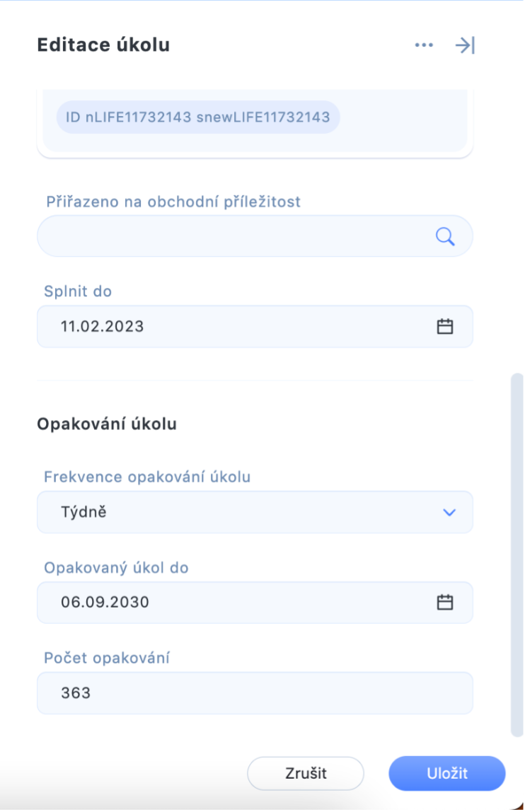
Task: Click the Splnit do date field 11.02.2023
Action: pos(255,327)
